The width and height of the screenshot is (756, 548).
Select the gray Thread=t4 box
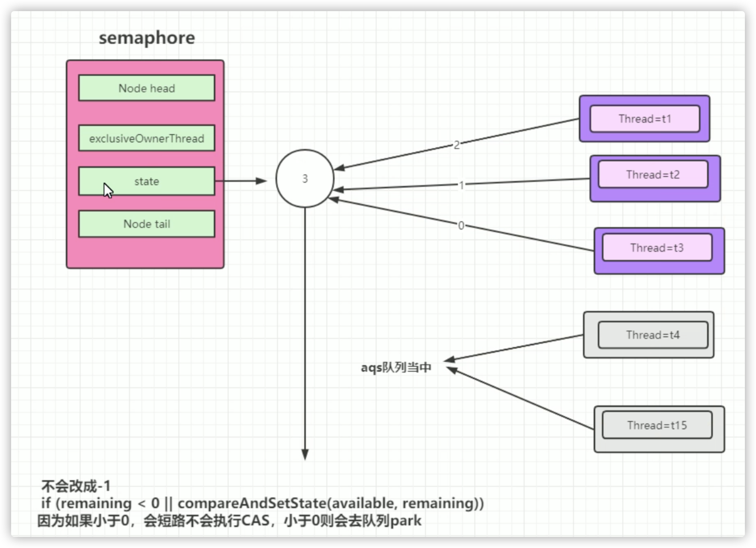click(653, 335)
